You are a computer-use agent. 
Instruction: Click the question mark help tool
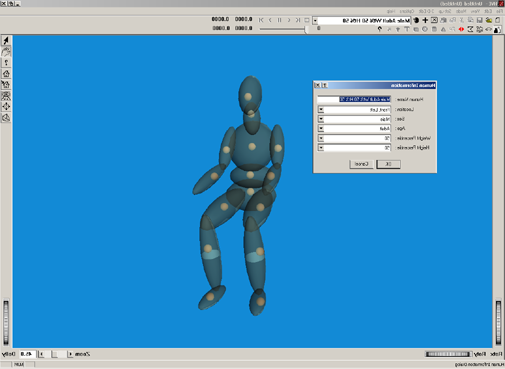point(6,63)
